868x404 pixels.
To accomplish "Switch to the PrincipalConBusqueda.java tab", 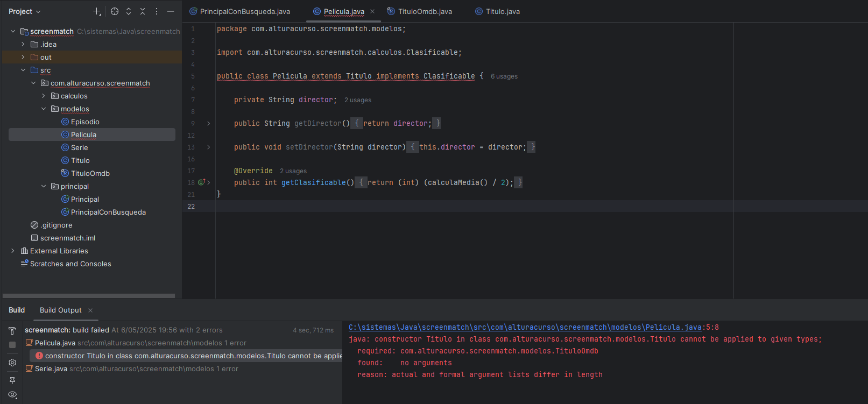I will click(x=239, y=11).
